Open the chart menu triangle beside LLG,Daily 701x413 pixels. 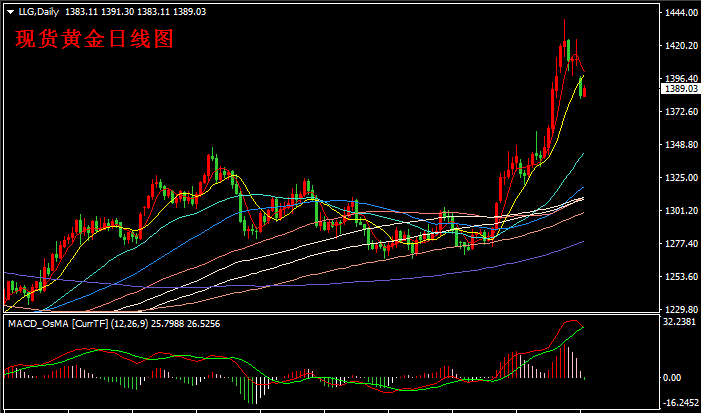click(11, 13)
